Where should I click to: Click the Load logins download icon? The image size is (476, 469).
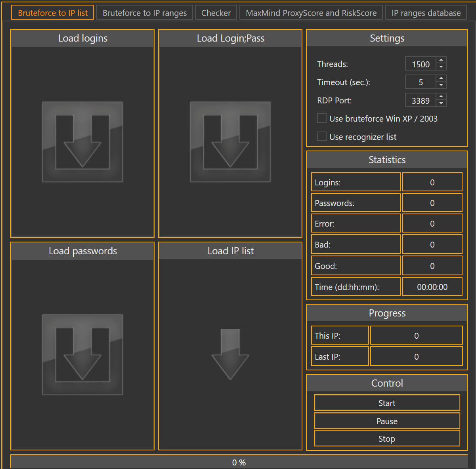click(82, 141)
